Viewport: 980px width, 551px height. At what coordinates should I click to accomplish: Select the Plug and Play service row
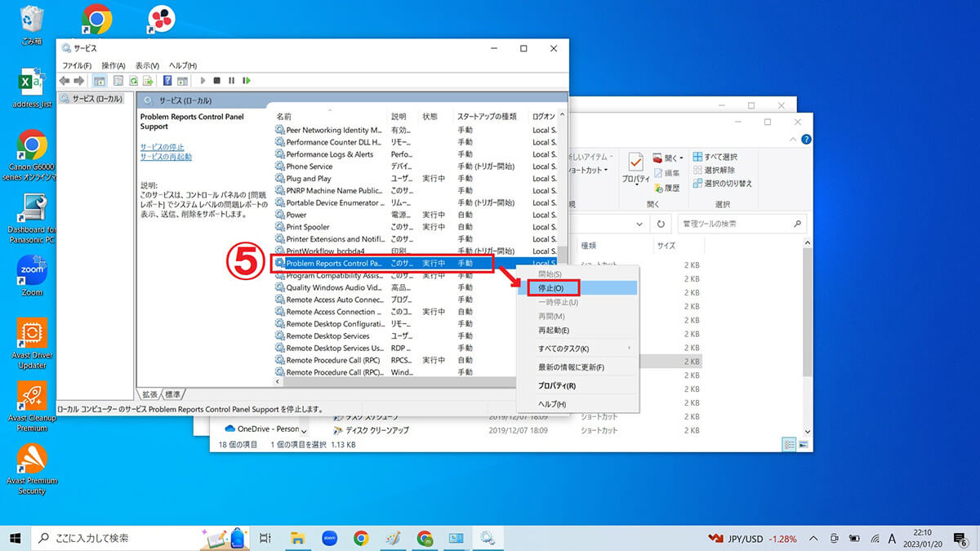point(416,179)
